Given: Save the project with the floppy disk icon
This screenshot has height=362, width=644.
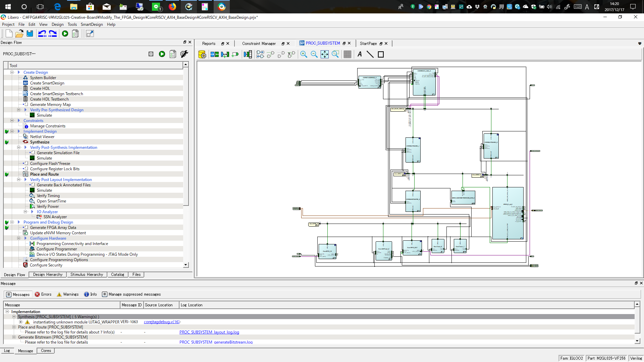Looking at the screenshot, I should (30, 34).
